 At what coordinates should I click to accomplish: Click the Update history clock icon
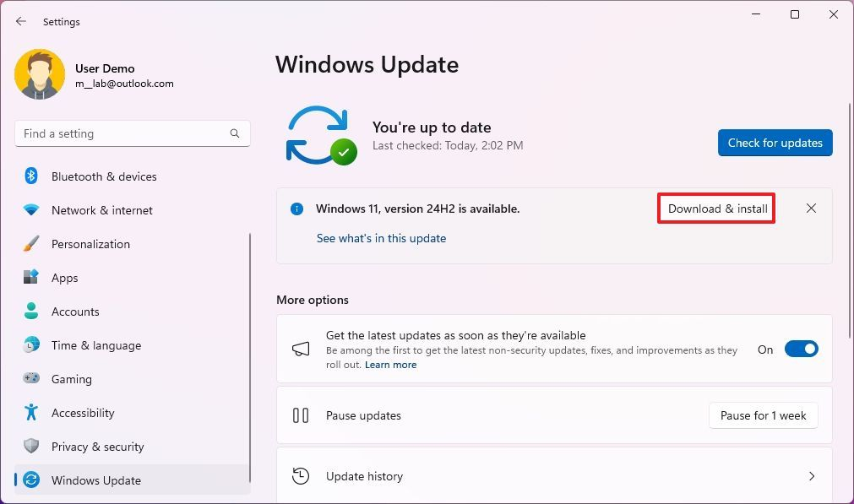point(301,476)
